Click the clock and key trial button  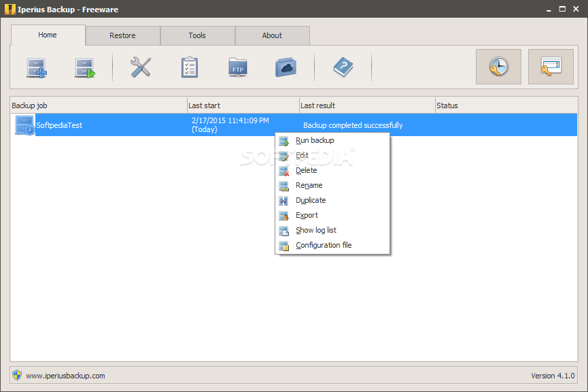tap(498, 67)
